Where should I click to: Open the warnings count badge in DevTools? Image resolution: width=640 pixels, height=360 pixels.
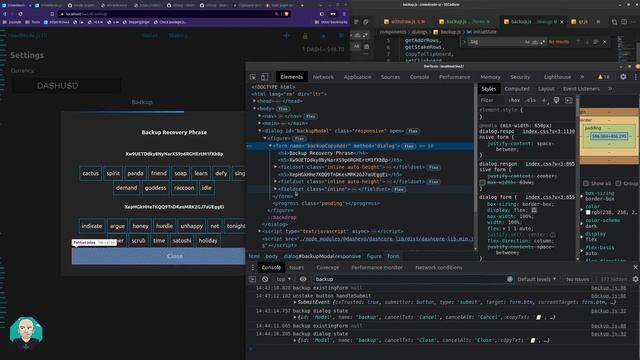click(603, 77)
